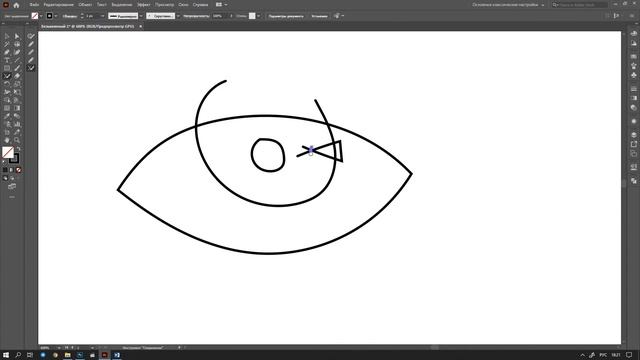This screenshot has width=640, height=360.
Task: Select the Rectangle tool
Action: pos(7,68)
